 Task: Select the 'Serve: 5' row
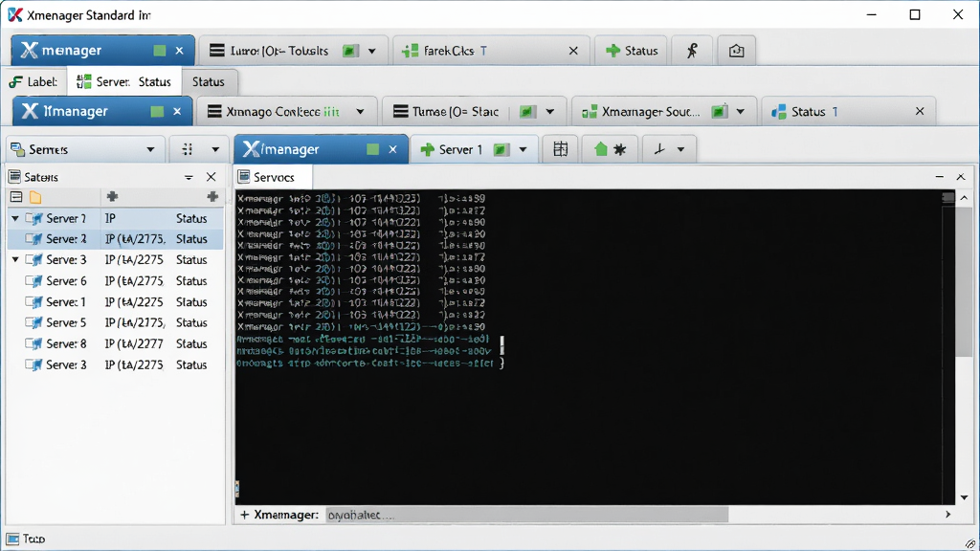(x=115, y=323)
